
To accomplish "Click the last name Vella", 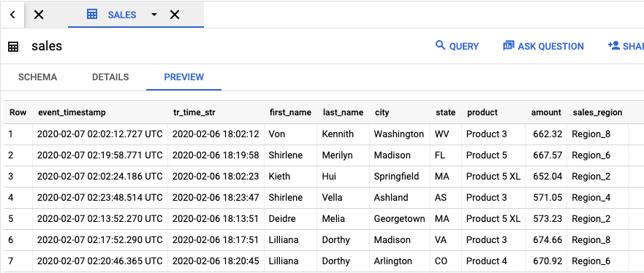I will tap(332, 198).
